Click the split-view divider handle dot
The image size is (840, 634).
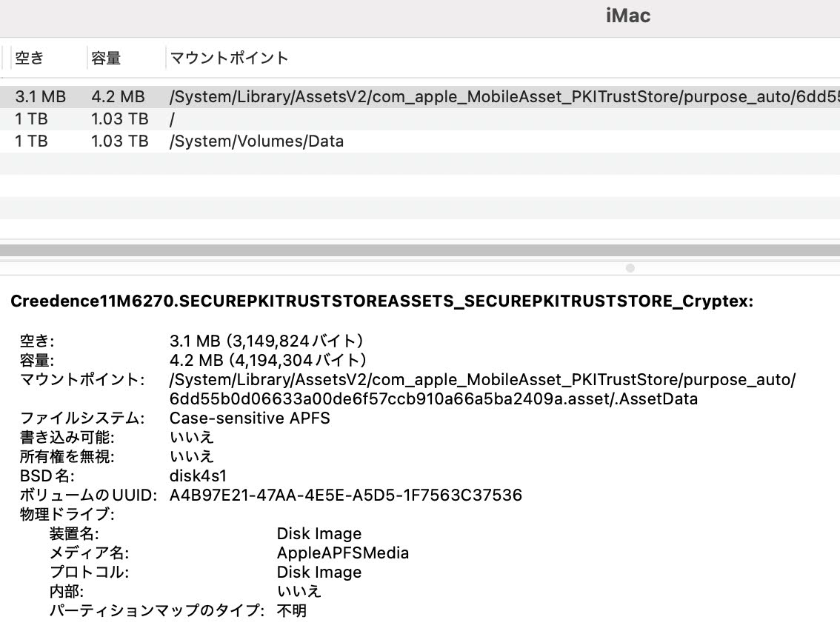coord(630,268)
